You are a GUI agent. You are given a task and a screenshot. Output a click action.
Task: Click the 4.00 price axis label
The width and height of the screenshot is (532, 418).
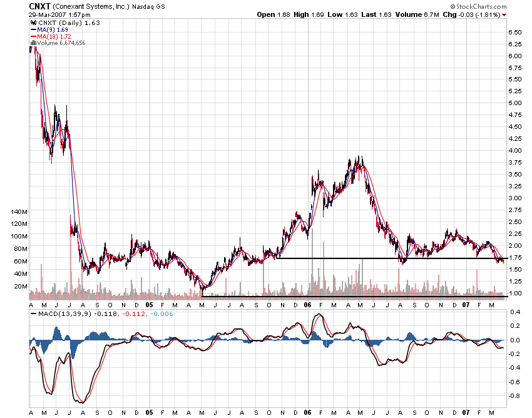coord(514,151)
